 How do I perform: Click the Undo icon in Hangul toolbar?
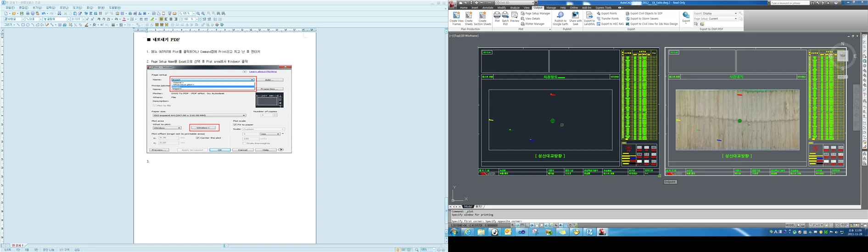[x=44, y=13]
